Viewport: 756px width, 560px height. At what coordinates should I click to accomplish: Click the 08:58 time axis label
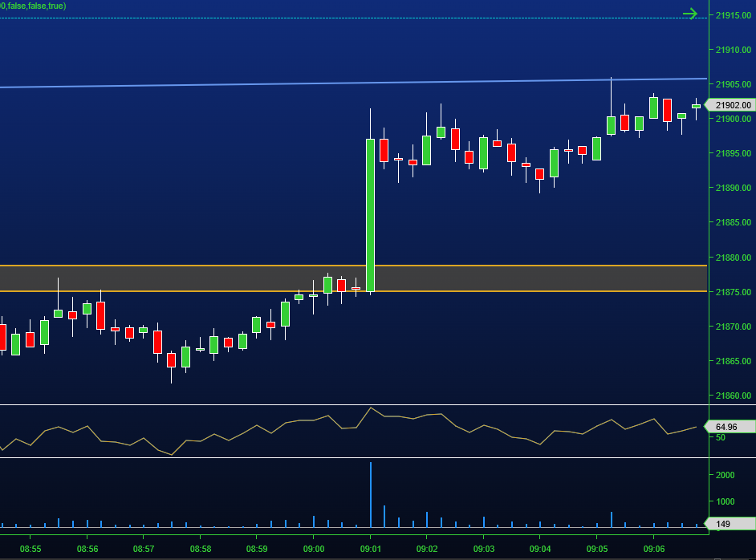click(201, 549)
